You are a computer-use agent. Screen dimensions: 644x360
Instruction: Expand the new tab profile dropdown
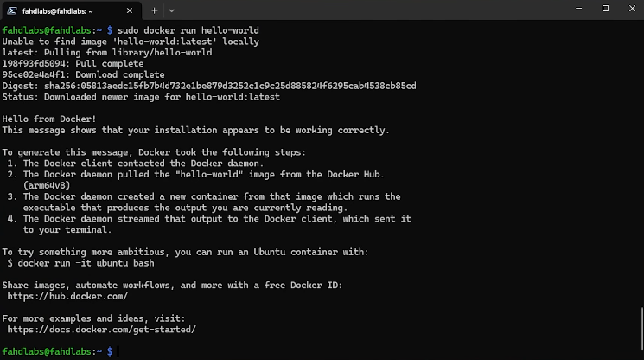[171, 10]
